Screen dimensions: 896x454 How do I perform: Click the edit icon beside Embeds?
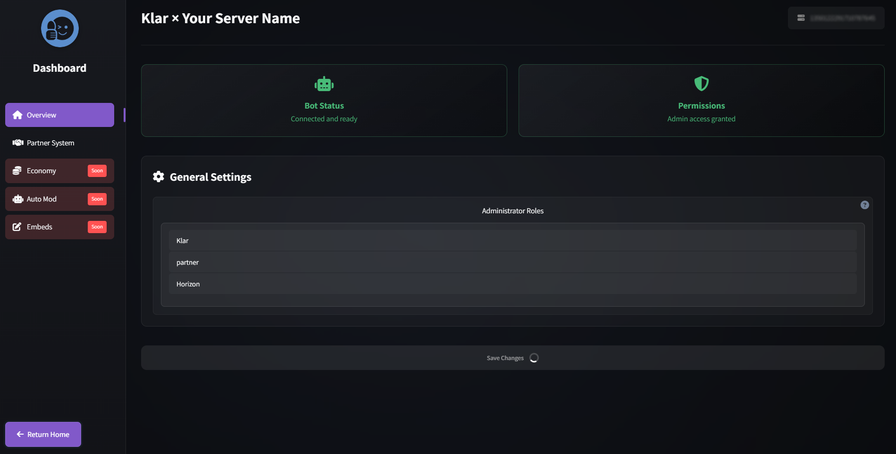click(x=17, y=227)
